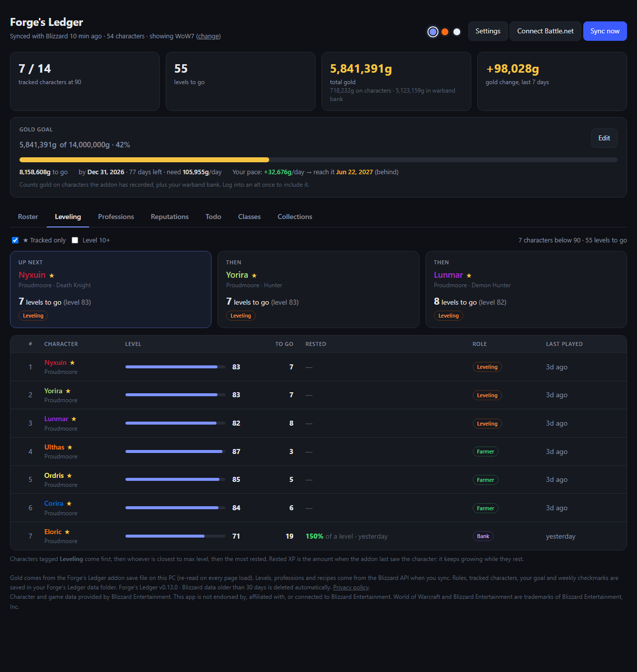
Task: Select the blue theme color dot
Action: tap(433, 32)
